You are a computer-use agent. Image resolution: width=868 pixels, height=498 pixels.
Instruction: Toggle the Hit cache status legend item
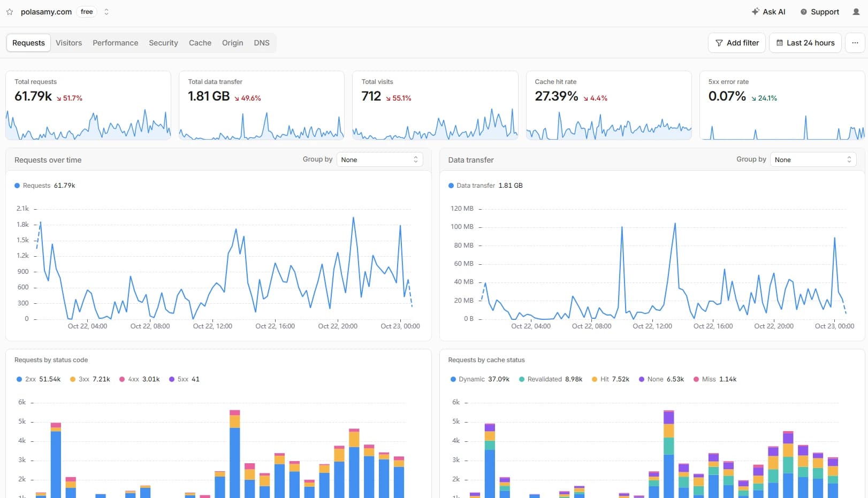611,379
